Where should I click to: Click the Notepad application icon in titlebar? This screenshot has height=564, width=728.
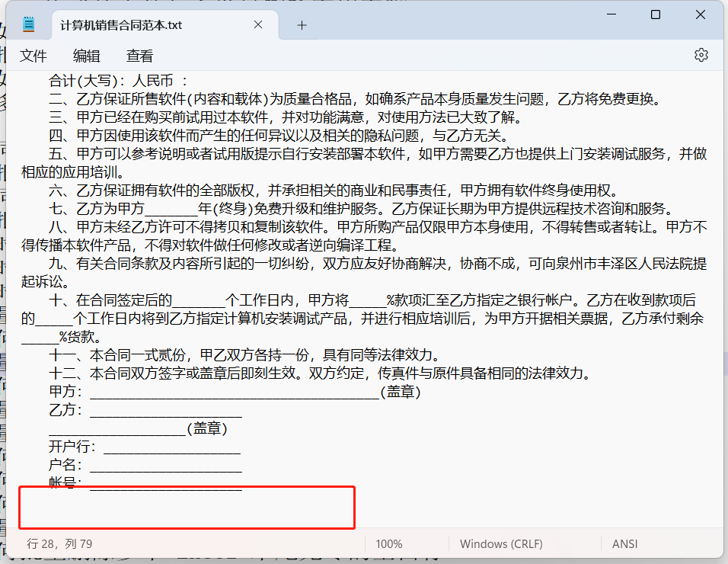click(x=29, y=24)
